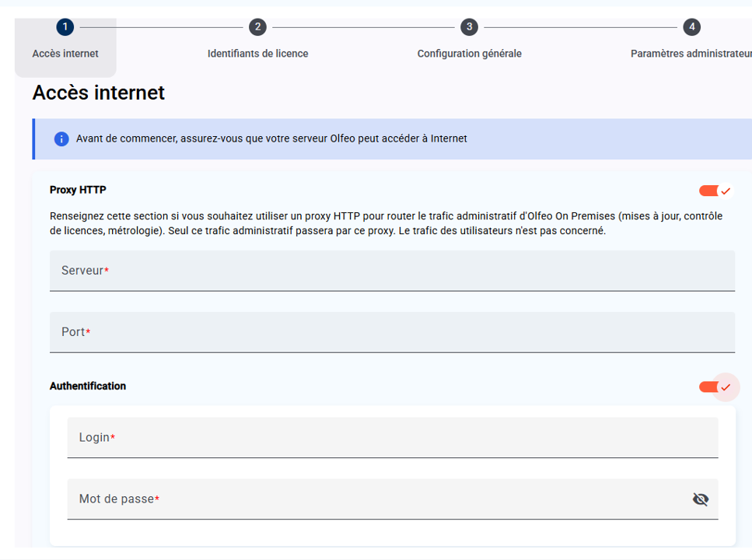The width and height of the screenshot is (752, 560).
Task: Click the step 2 number circle
Action: coord(257,27)
